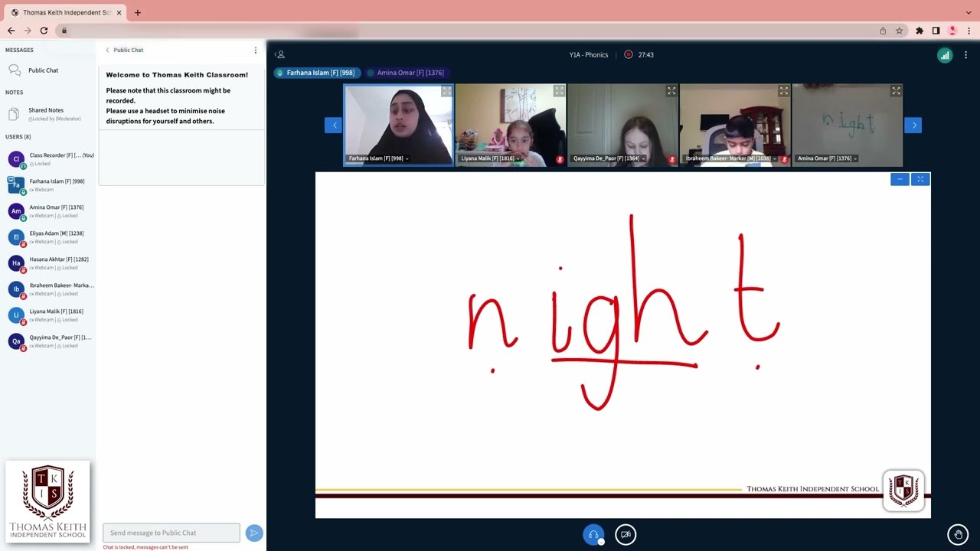This screenshot has height=551, width=980.
Task: Toggle the raise hand button
Action: [x=958, y=534]
